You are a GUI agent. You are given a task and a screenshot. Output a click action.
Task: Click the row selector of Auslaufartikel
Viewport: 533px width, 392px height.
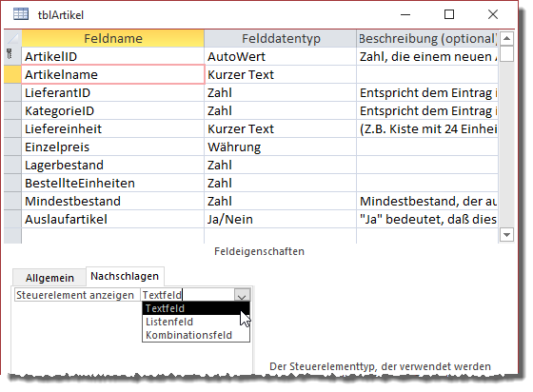13,219
